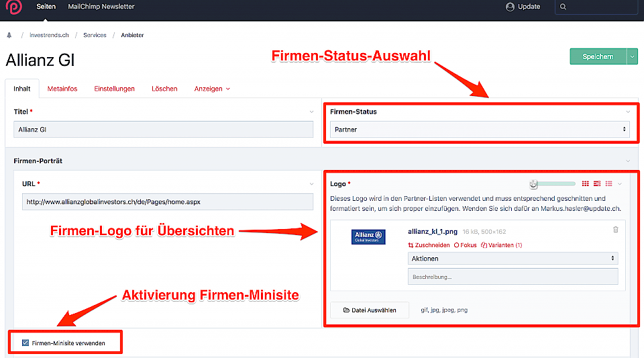644x358 pixels.
Task: Toggle Firmen-Minisite verwenden checkbox
Action: [26, 343]
